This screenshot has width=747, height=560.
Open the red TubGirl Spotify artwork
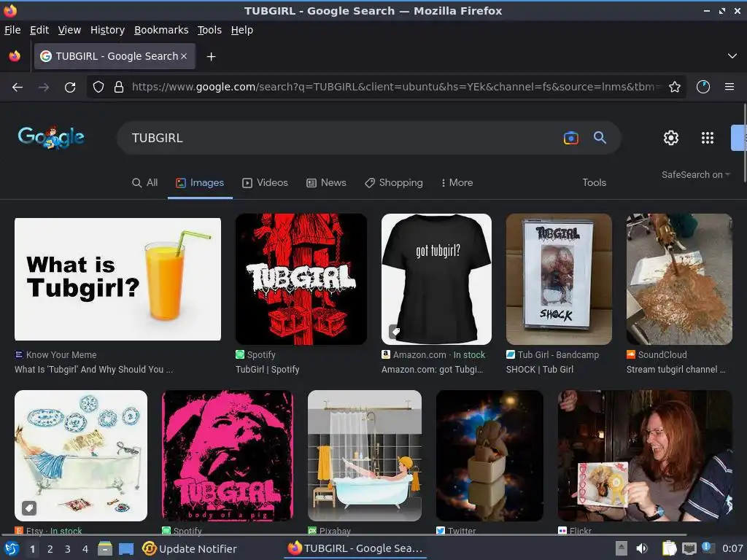[x=301, y=279]
